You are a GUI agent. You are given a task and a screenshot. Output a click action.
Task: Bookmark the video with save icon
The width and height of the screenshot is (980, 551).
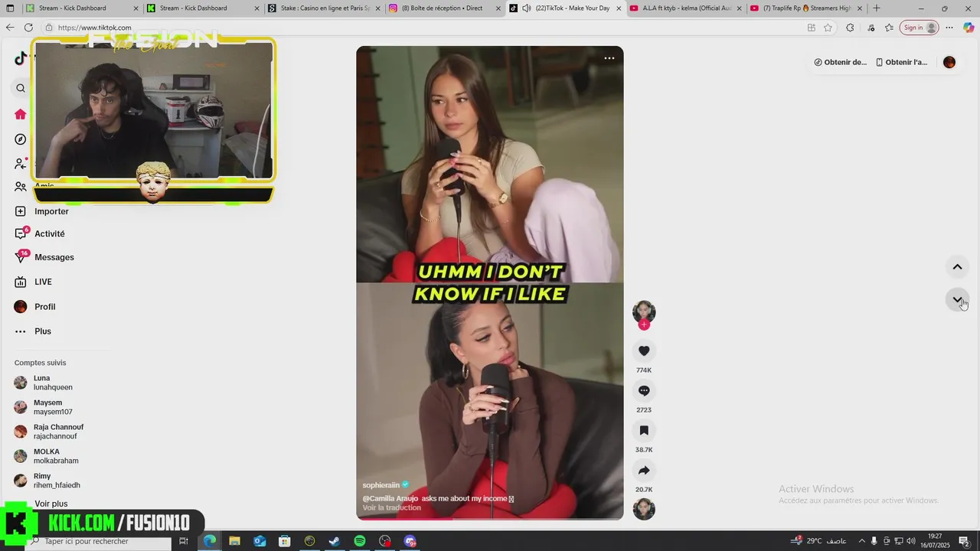pos(644,430)
